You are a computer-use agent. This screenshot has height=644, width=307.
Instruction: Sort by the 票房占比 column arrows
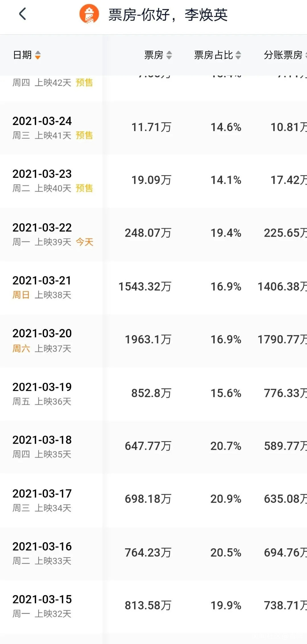coord(238,55)
